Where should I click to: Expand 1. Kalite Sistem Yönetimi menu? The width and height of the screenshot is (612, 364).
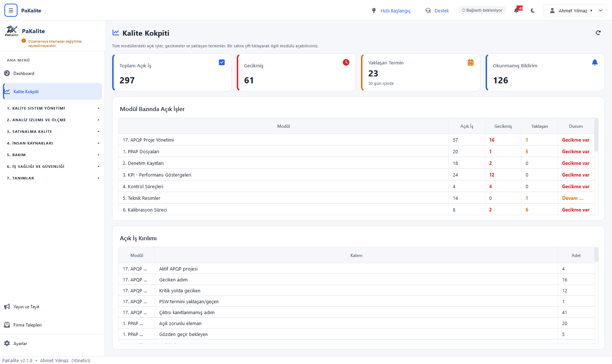pyautogui.click(x=52, y=108)
